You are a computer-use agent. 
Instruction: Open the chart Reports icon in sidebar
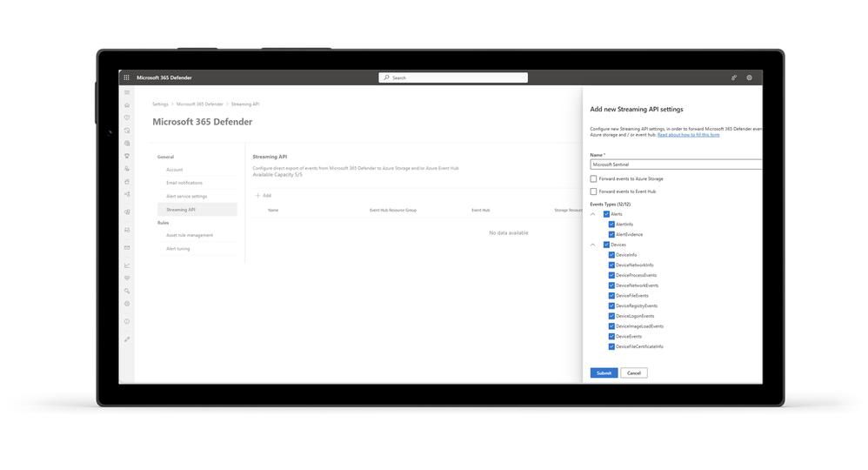pos(127,265)
